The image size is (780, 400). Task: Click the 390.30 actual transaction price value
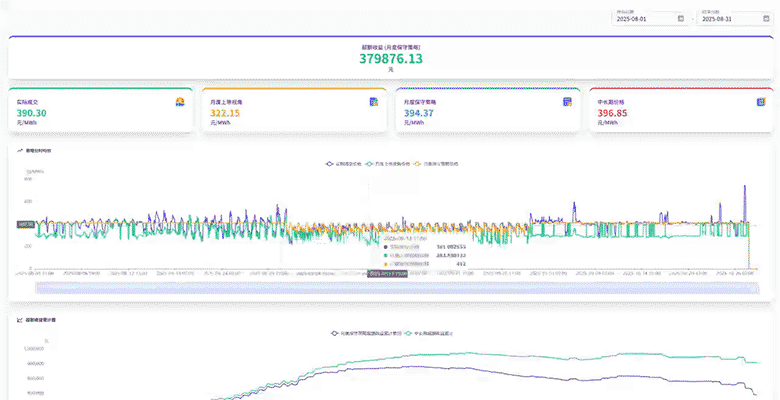32,113
